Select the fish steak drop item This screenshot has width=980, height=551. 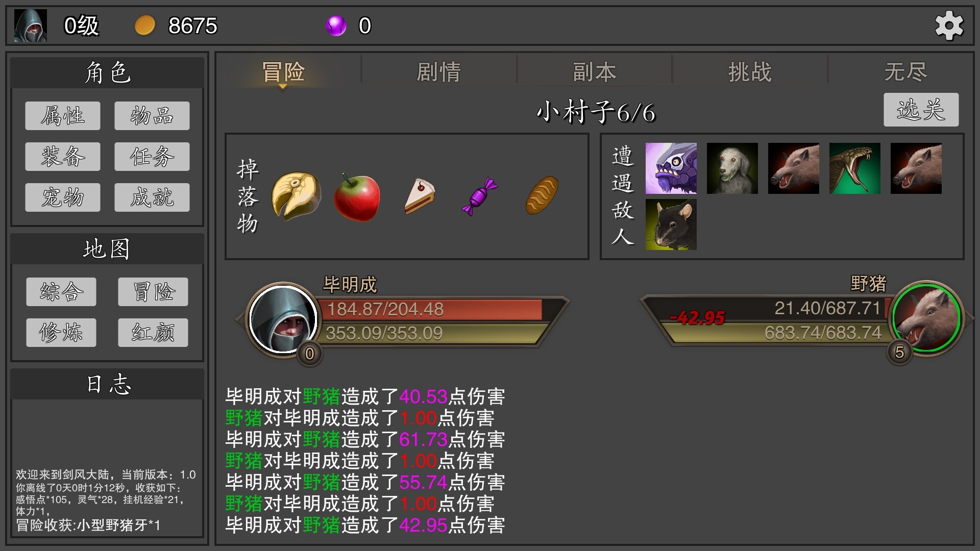pos(296,196)
